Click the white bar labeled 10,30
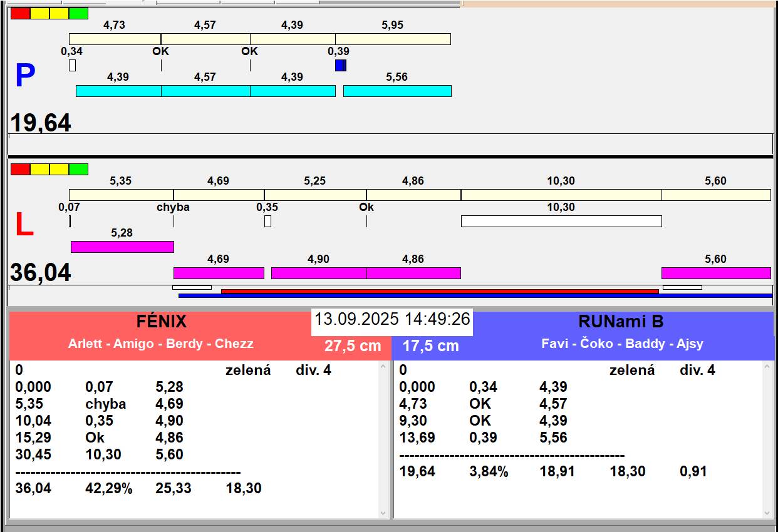Image resolution: width=778 pixels, height=532 pixels. pyautogui.click(x=561, y=221)
